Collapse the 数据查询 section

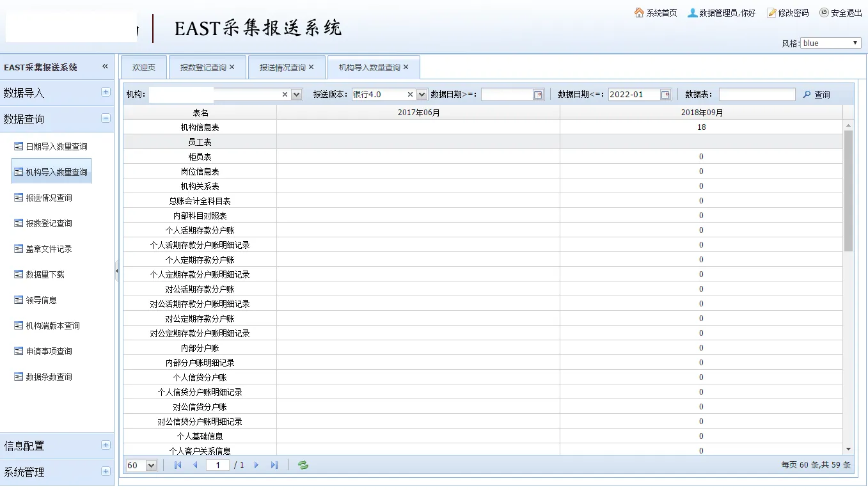coord(106,118)
